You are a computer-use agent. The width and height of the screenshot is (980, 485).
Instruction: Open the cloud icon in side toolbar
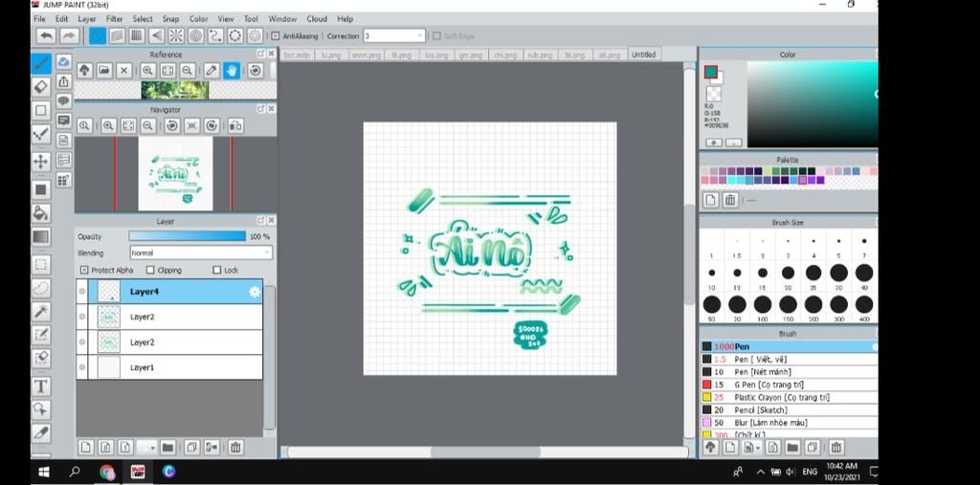point(64,62)
